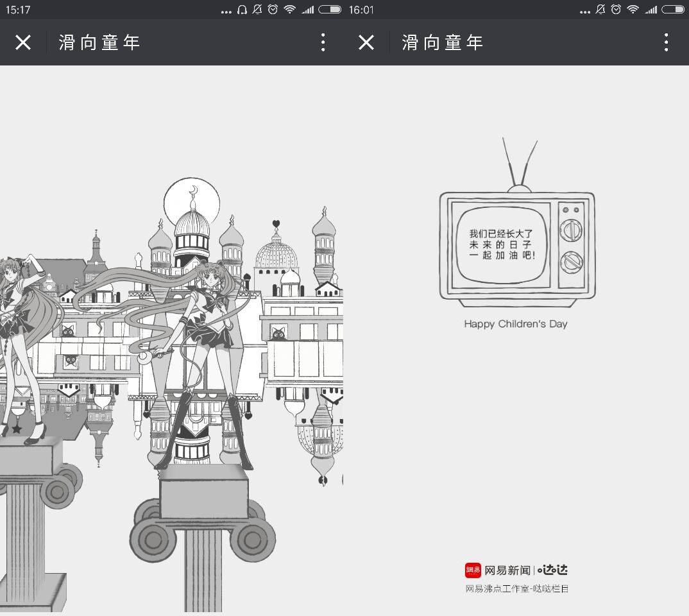Click the lower knob on the TV drawing
Screen dimensions: 689x616
click(572, 262)
